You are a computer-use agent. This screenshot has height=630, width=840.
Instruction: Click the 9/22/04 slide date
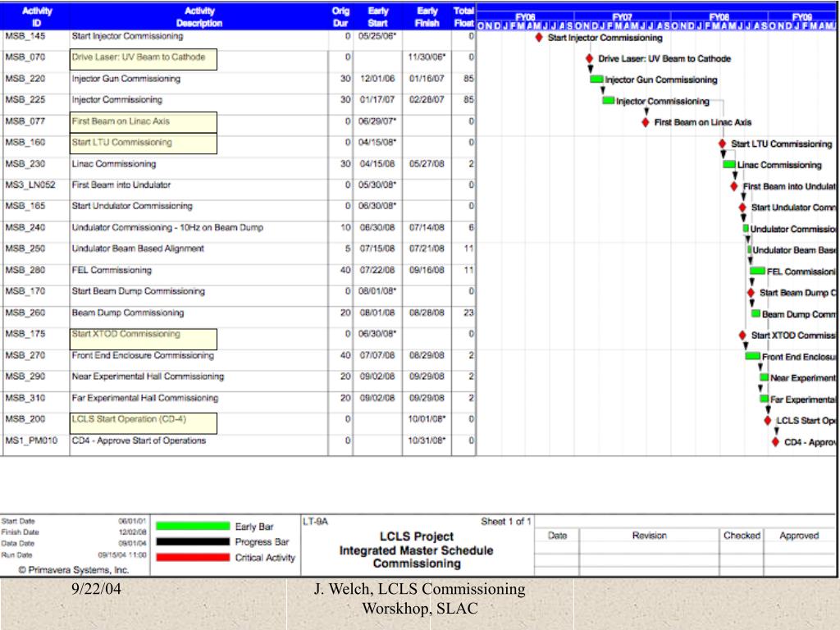pos(97,589)
